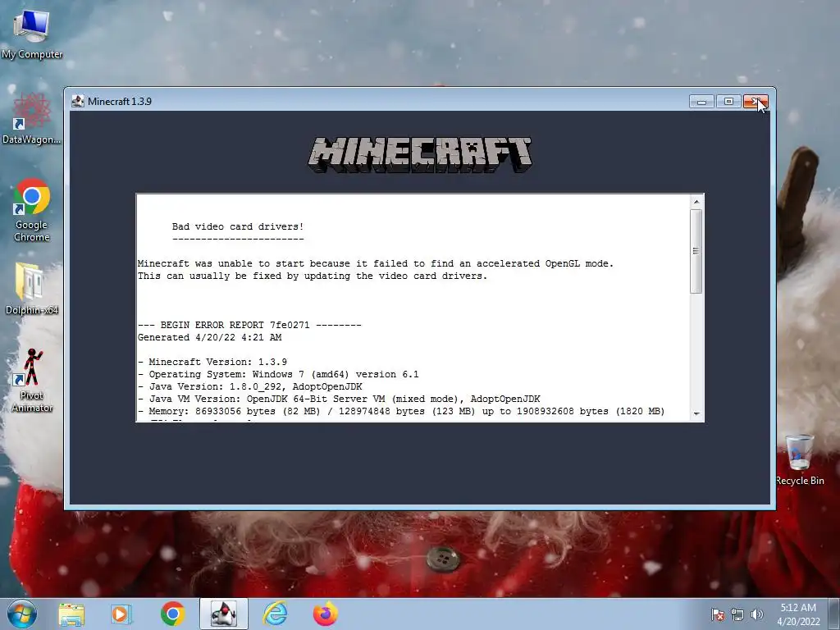The image size is (840, 630).
Task: Open Windows Explorer from taskbar
Action: pyautogui.click(x=71, y=614)
